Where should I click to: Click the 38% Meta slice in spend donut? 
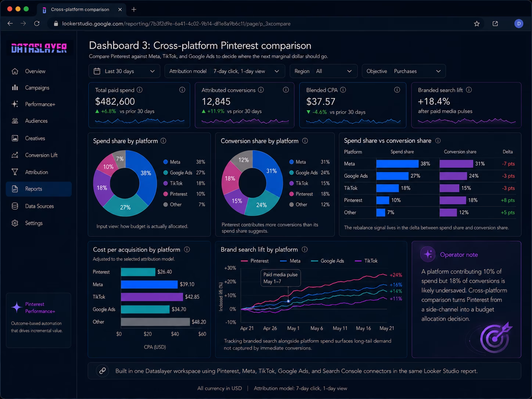pyautogui.click(x=146, y=173)
